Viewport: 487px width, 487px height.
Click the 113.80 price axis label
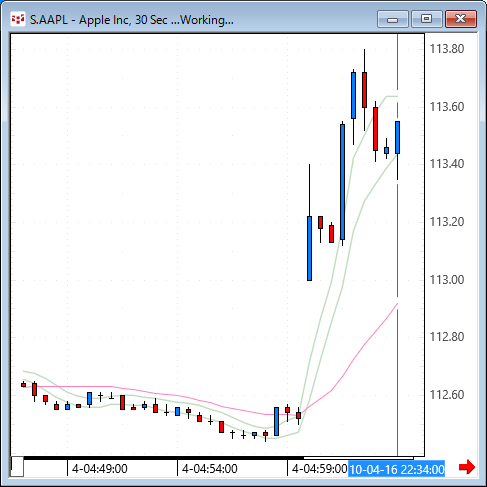click(447, 49)
